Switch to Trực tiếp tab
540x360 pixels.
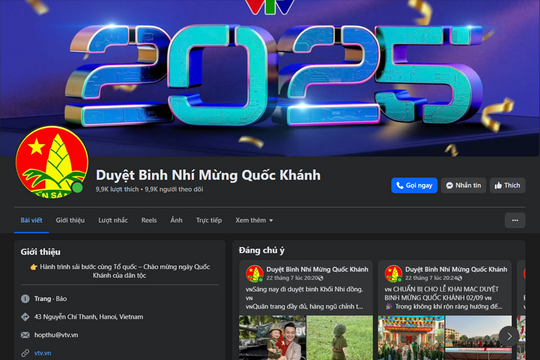click(209, 220)
